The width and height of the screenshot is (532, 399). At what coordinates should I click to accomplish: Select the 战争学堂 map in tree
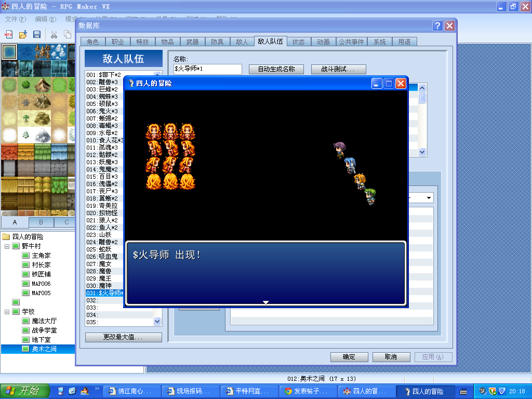click(44, 330)
